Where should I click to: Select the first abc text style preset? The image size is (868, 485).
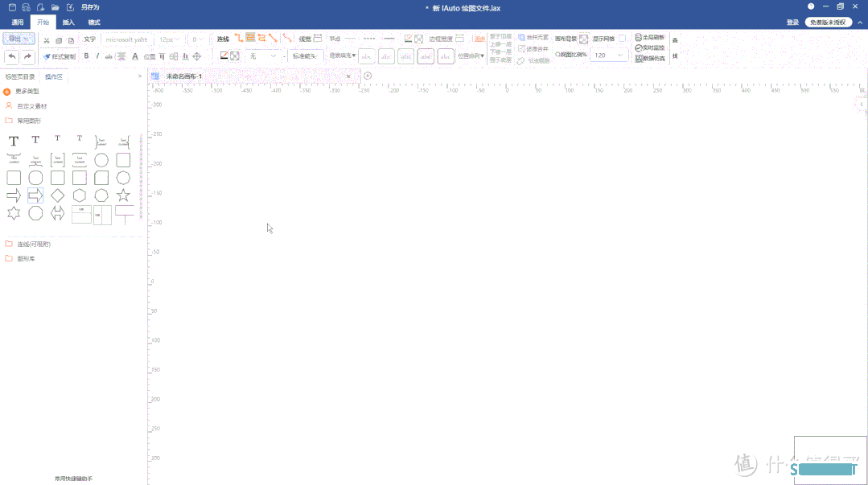coord(367,56)
